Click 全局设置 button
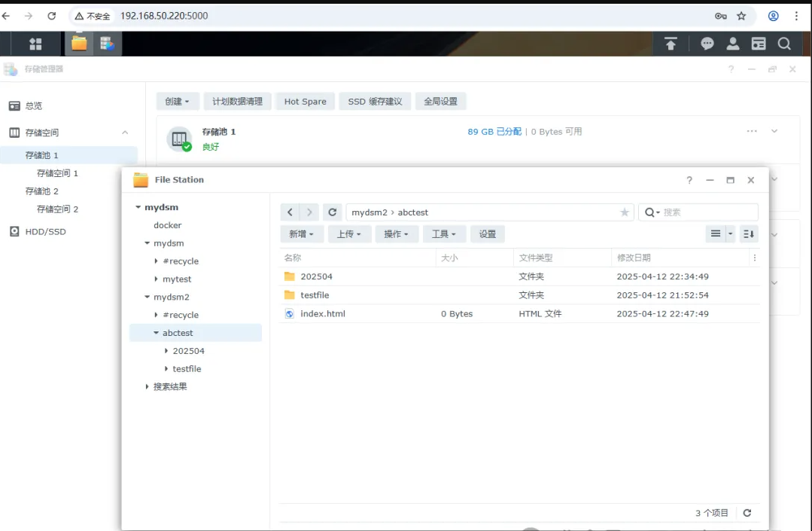 click(441, 102)
